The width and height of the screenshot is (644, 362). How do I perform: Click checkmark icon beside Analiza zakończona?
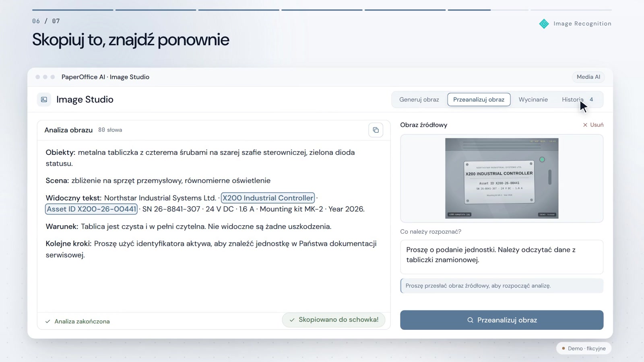pyautogui.click(x=48, y=321)
